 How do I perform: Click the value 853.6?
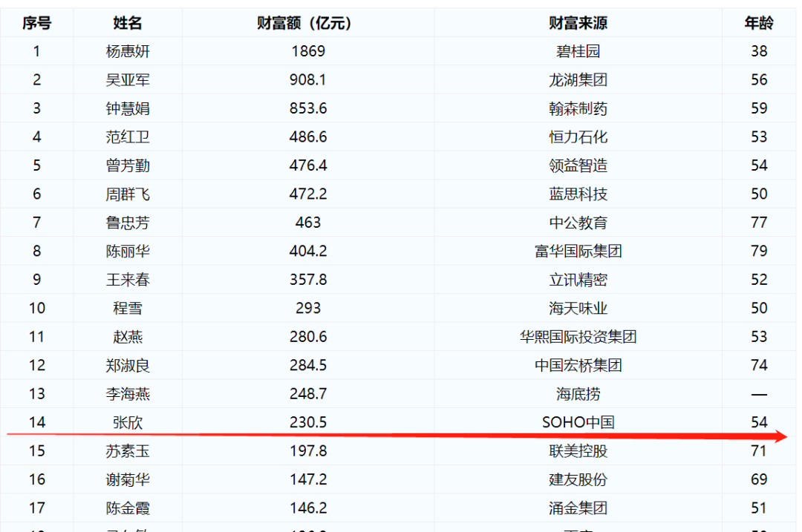(308, 108)
